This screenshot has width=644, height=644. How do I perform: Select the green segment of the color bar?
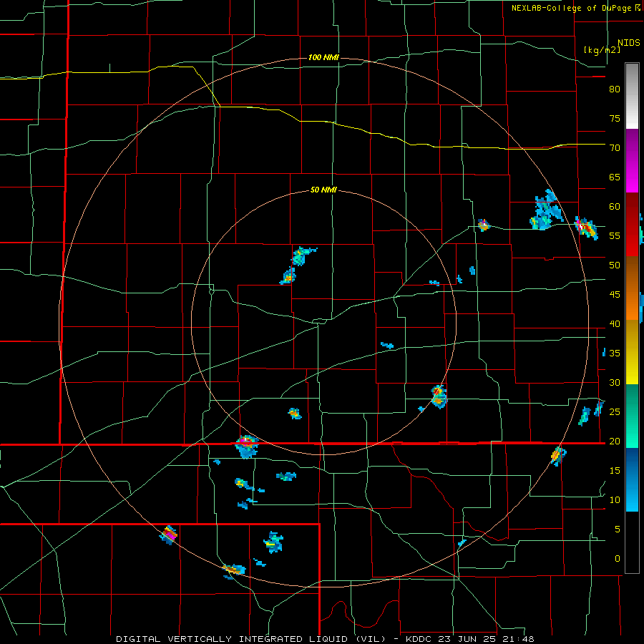click(x=632, y=416)
